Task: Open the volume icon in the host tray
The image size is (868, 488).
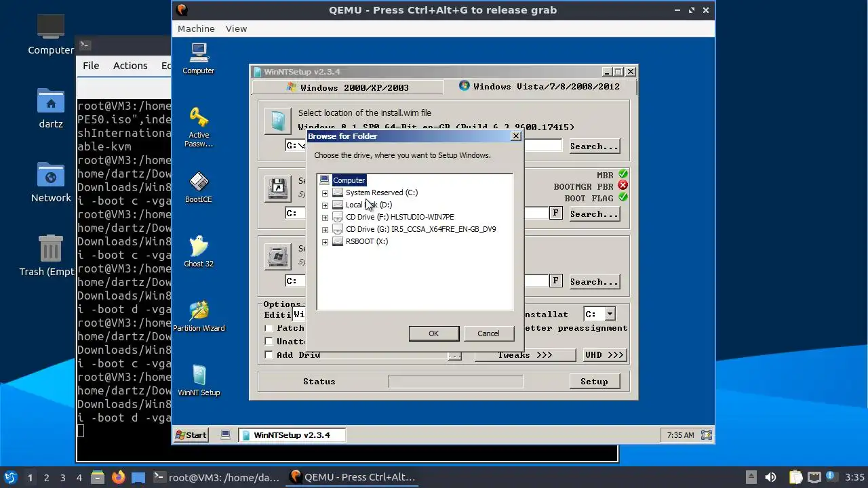Action: point(770,477)
